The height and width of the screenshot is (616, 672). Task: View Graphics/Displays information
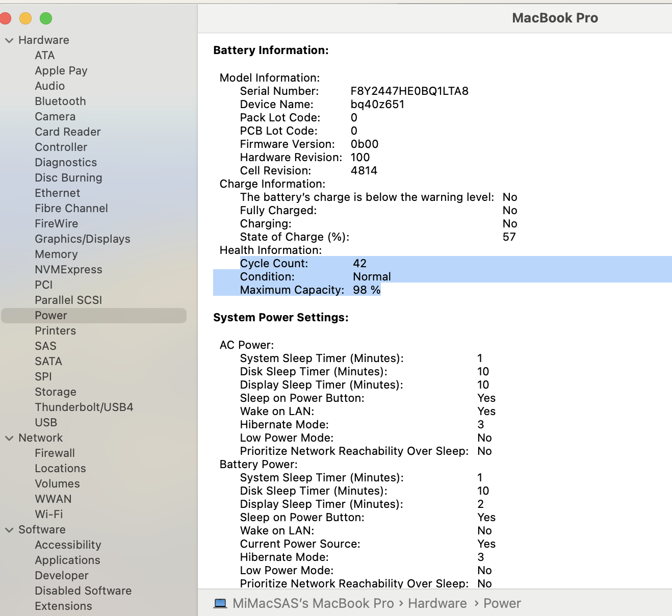pyautogui.click(x=83, y=239)
